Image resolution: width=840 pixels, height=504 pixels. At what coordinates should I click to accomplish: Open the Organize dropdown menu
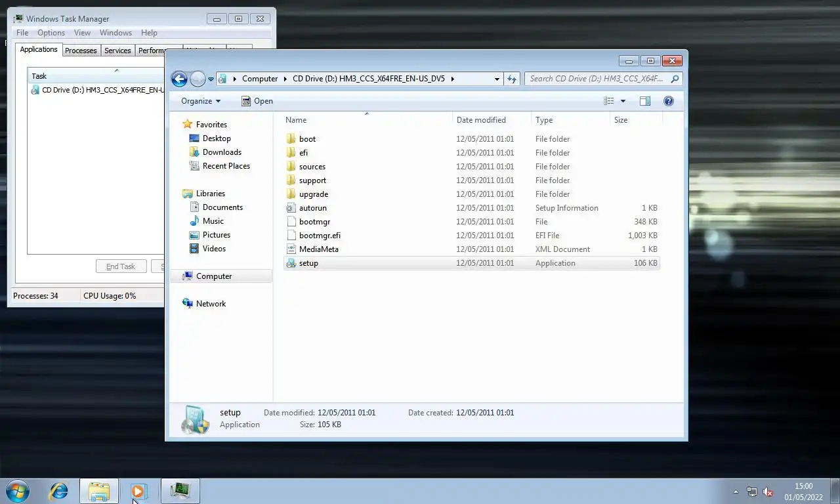click(x=201, y=101)
